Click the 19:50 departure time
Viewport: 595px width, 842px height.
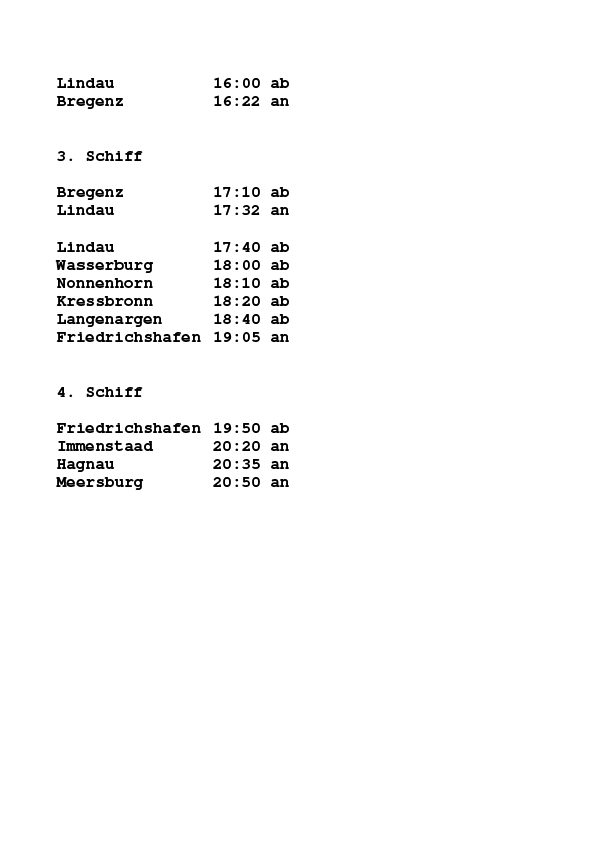pos(237,428)
